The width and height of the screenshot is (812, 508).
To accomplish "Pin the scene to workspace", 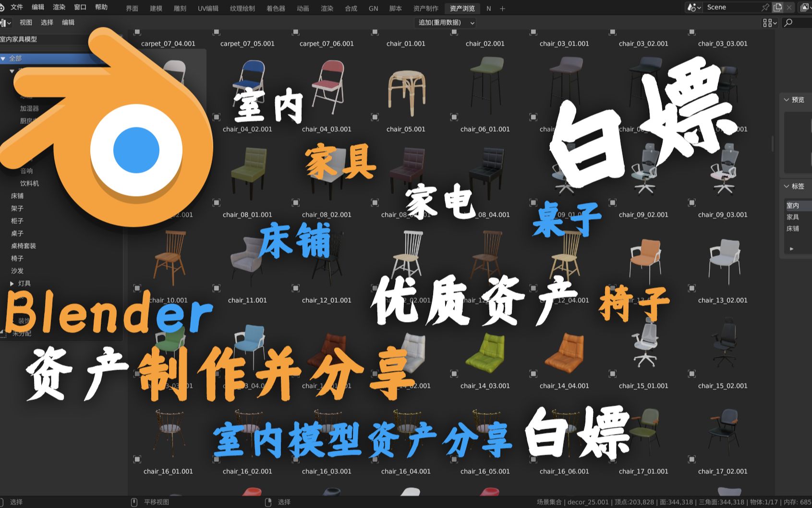I will click(x=765, y=7).
